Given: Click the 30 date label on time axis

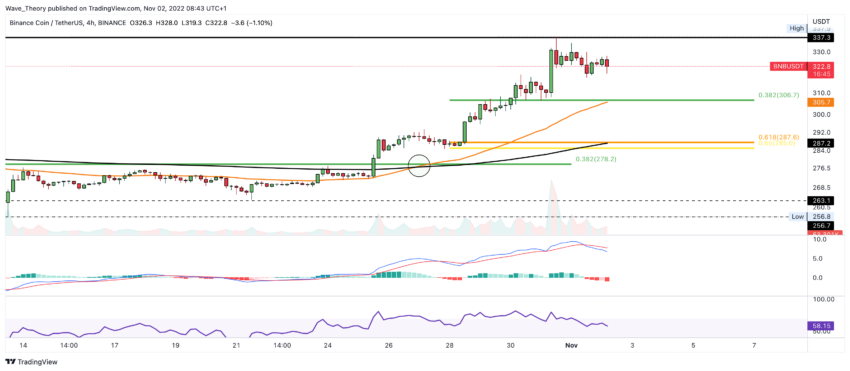Looking at the screenshot, I should 511,345.
